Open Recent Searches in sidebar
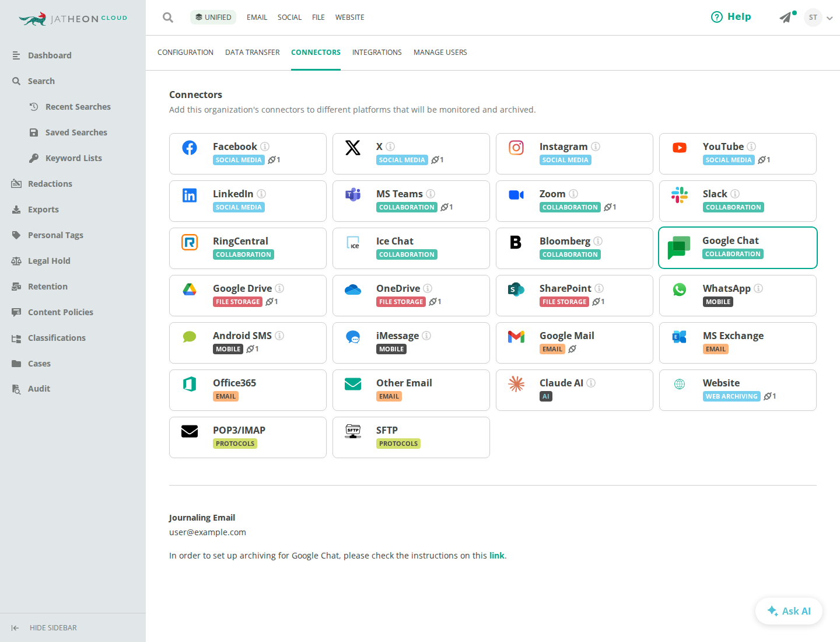This screenshot has width=840, height=642. click(78, 107)
